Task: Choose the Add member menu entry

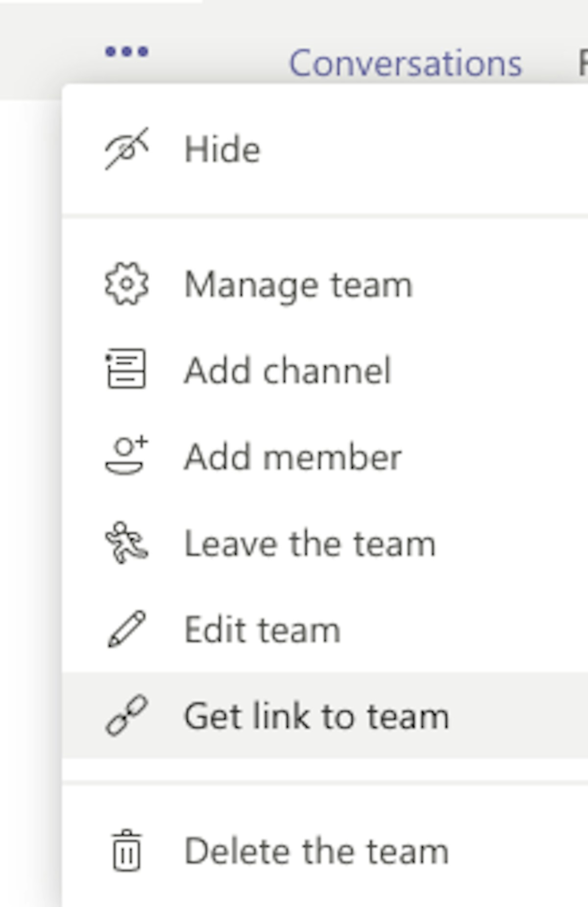Action: (293, 457)
